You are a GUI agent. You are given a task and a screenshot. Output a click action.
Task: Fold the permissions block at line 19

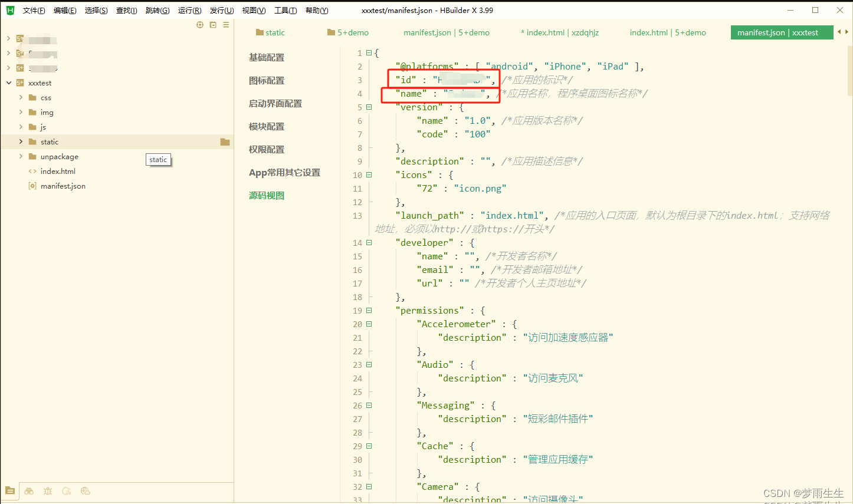[x=369, y=311]
